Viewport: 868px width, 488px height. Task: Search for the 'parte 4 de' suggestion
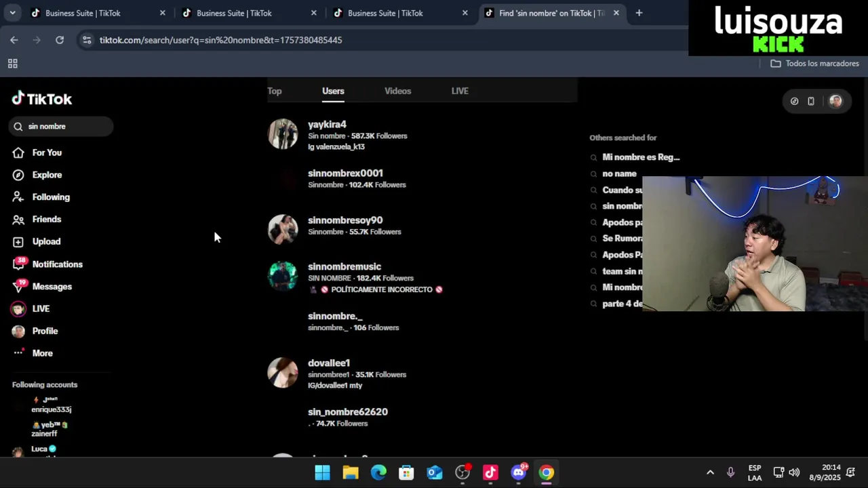(x=622, y=304)
